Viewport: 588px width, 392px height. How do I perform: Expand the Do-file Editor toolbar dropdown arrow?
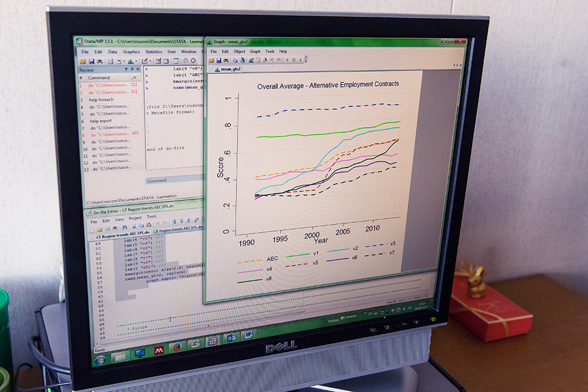(150, 61)
